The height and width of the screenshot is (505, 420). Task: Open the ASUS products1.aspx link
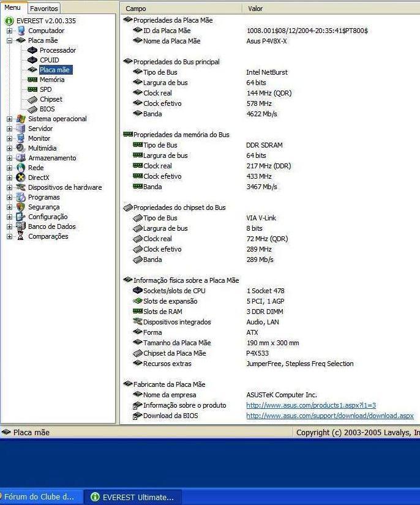pos(311,405)
